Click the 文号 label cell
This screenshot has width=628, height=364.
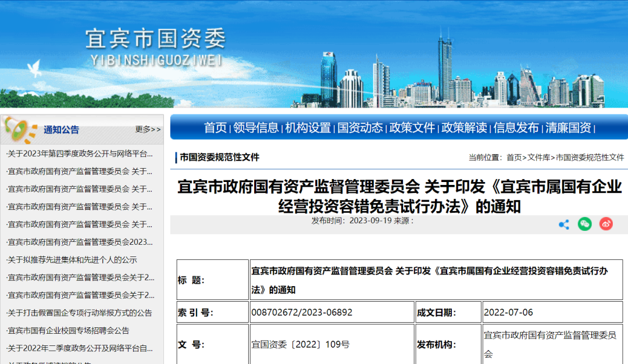tap(213, 344)
